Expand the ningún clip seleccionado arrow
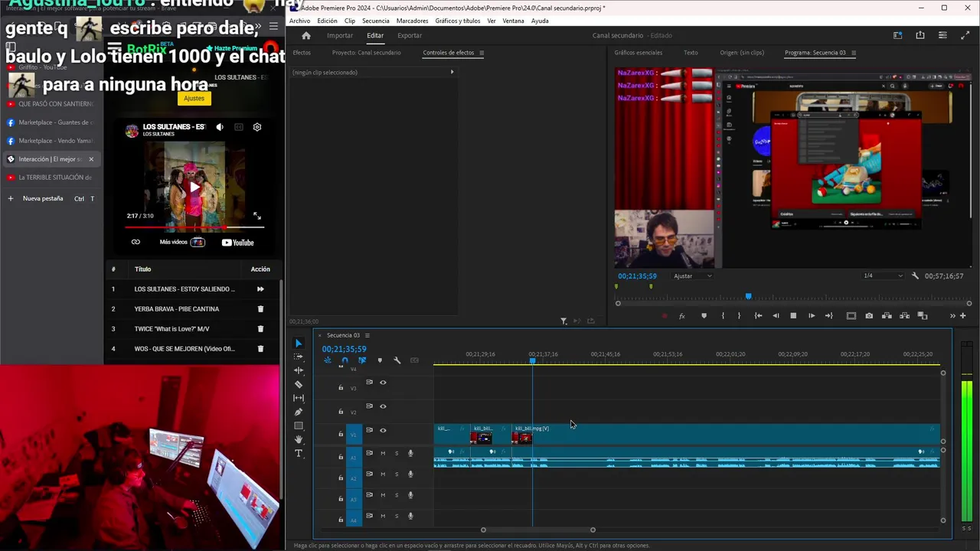This screenshot has width=980, height=551. click(452, 72)
